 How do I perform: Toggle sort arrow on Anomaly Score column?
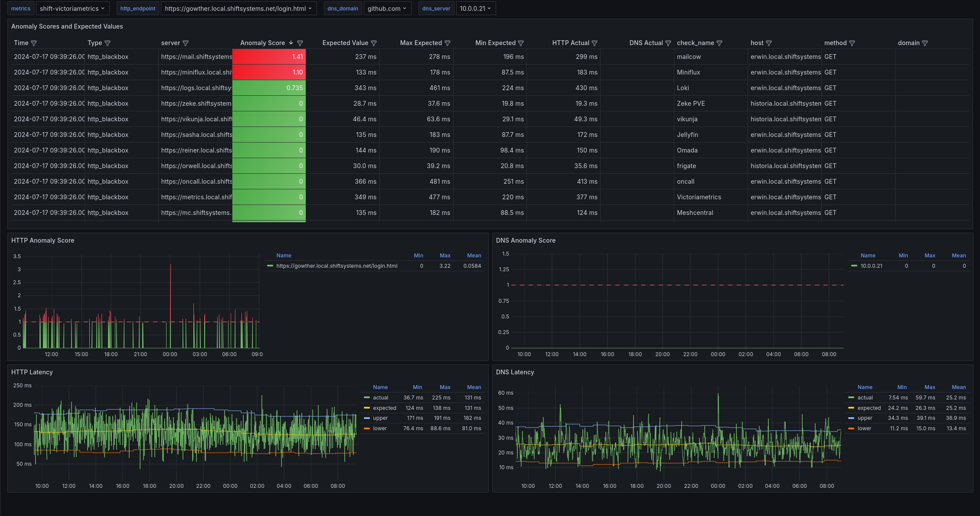[x=291, y=42]
